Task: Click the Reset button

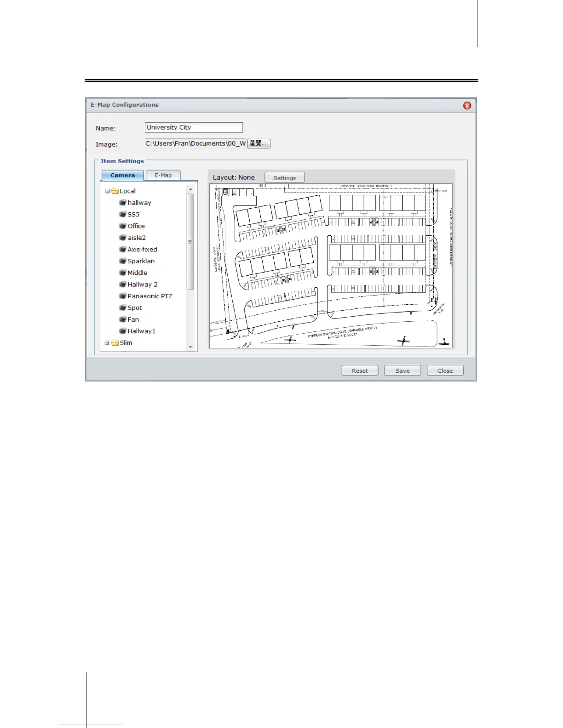Action: click(x=360, y=370)
